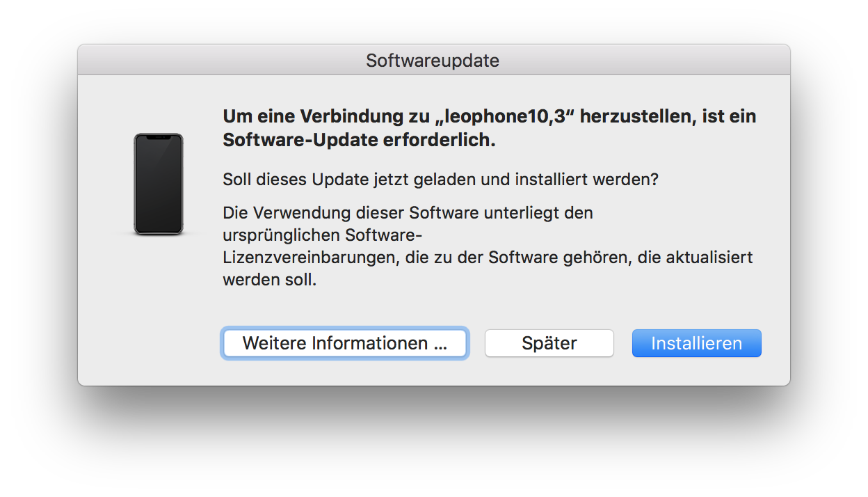Click the word aktualisiert in license text
Viewport: 868px width, 497px height.
click(x=709, y=258)
